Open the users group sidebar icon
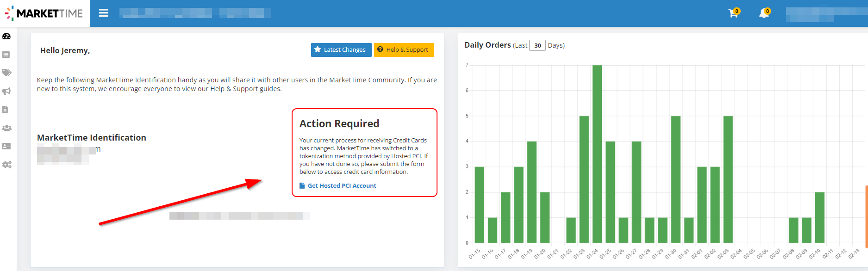Viewport: 868px width, 271px height. (x=6, y=128)
